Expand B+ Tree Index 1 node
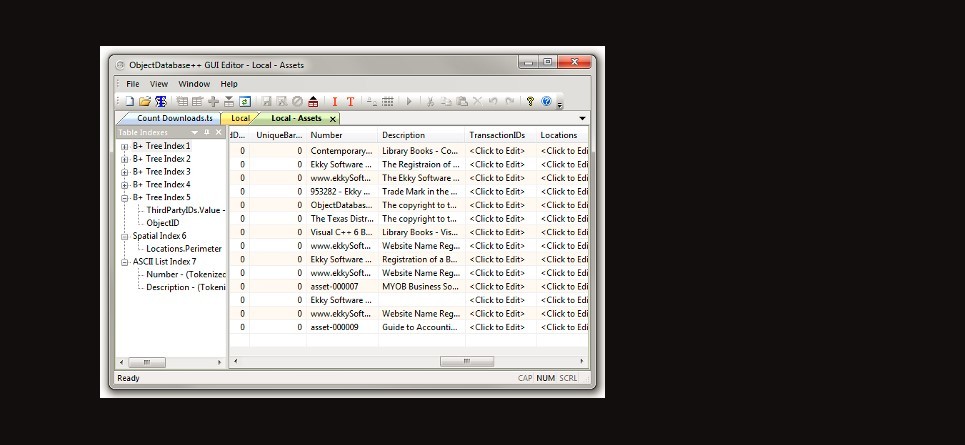The width and height of the screenshot is (965, 445). click(125, 146)
